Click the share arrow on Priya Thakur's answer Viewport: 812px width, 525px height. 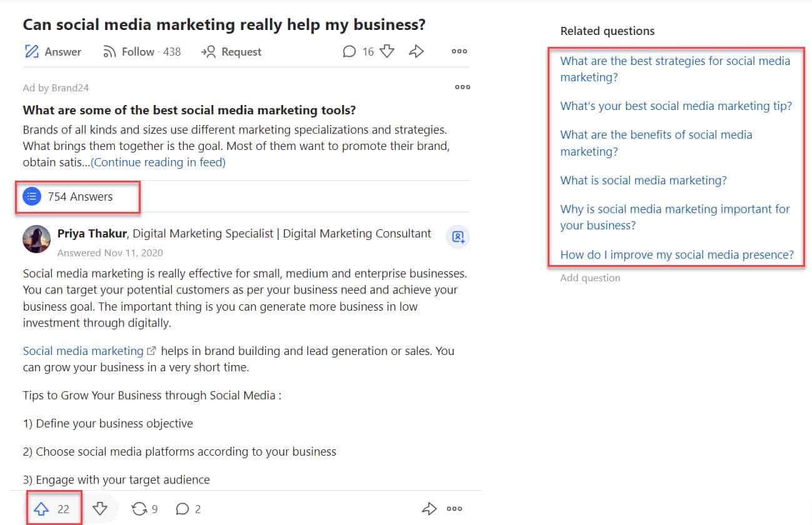[428, 509]
